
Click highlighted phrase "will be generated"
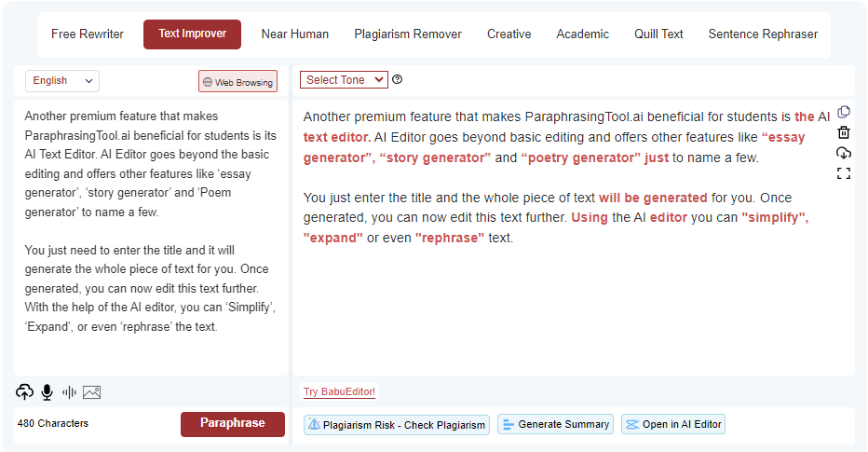653,198
